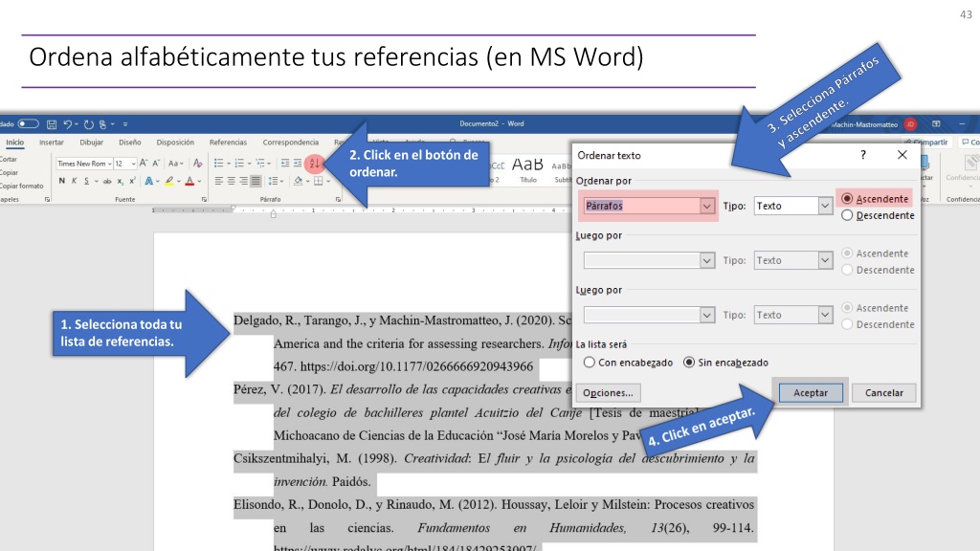980x551 pixels.
Task: Apply strikethrough with the ab icon
Action: pyautogui.click(x=107, y=181)
